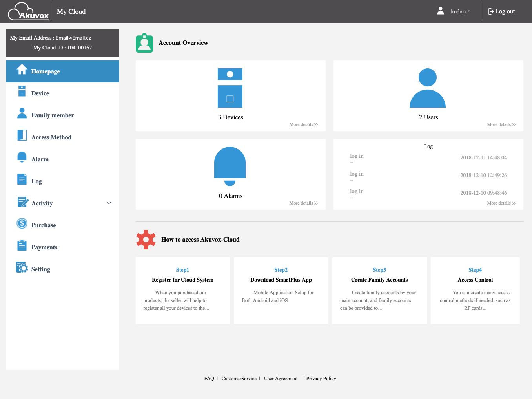This screenshot has height=399, width=532.
Task: Click the 0 Alarms bell icon
Action: coord(230,167)
